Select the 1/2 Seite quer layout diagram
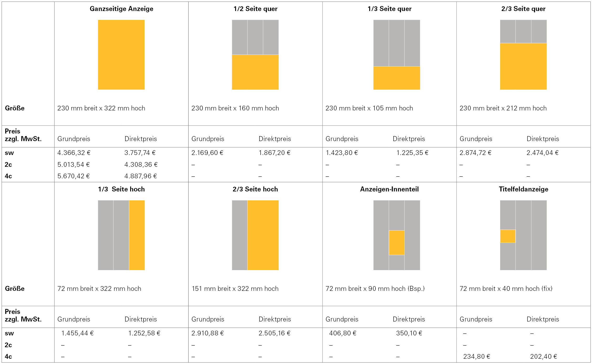The width and height of the screenshot is (592, 364). 255,55
